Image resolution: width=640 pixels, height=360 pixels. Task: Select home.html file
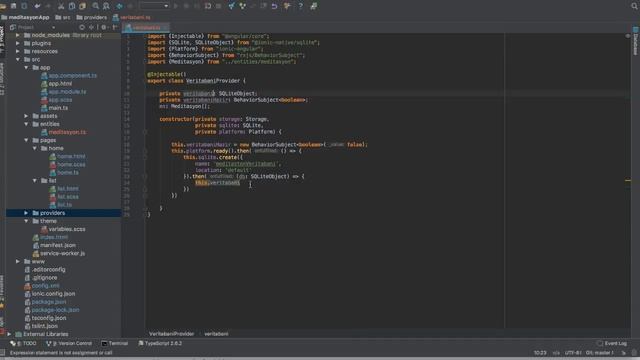point(67,156)
